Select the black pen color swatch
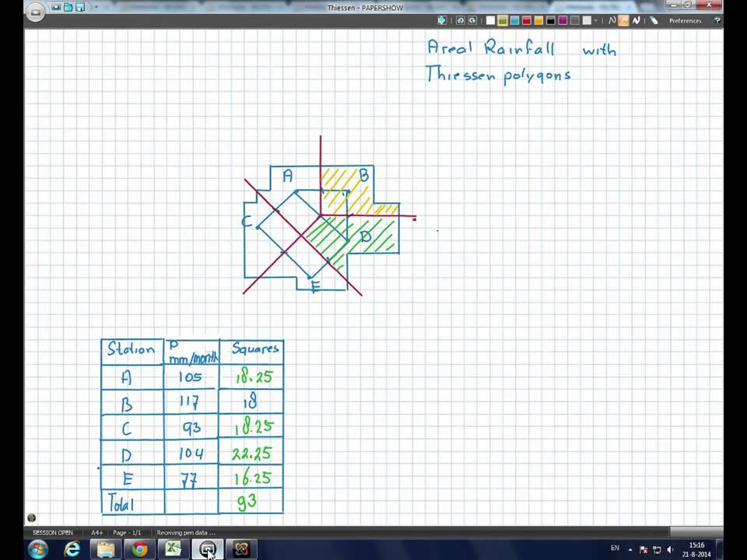Screen dimensions: 747x560 551,20
